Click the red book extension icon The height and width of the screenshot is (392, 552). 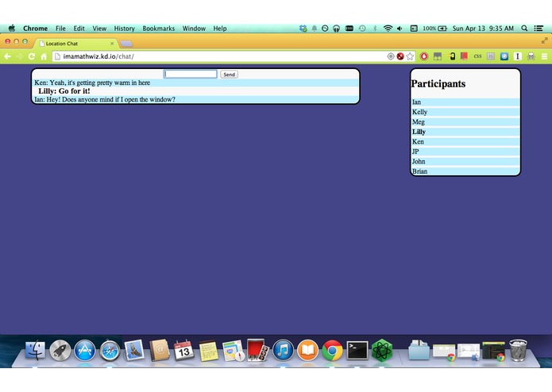tap(465, 56)
